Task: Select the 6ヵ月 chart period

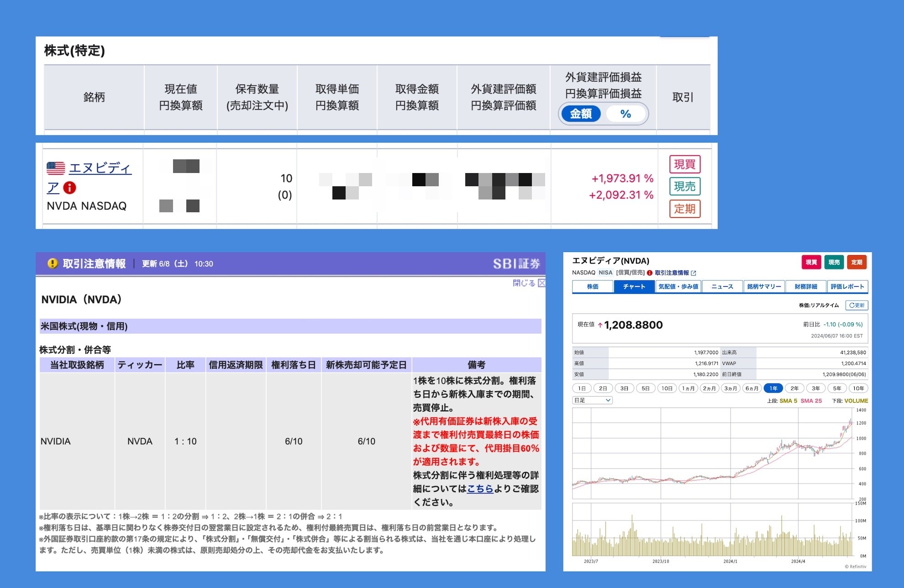Action: coord(752,388)
